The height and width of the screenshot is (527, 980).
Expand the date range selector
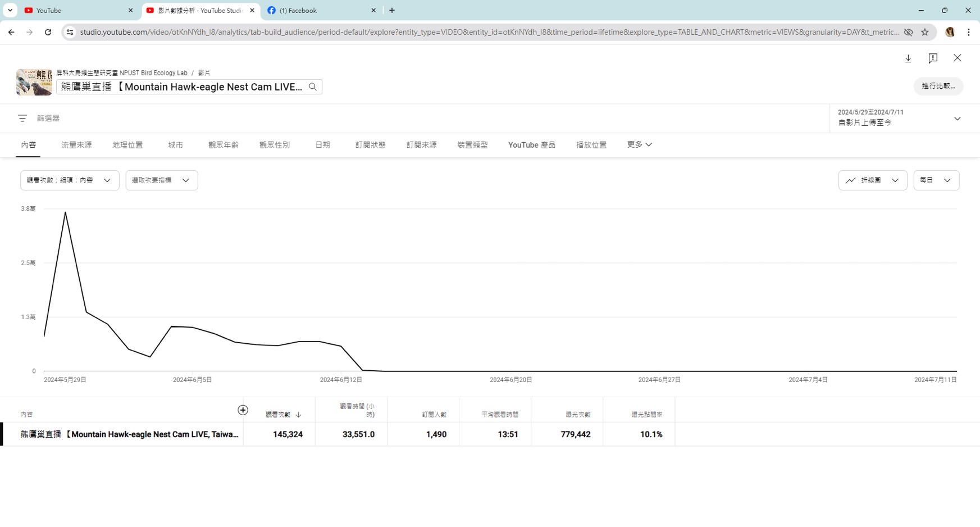957,119
